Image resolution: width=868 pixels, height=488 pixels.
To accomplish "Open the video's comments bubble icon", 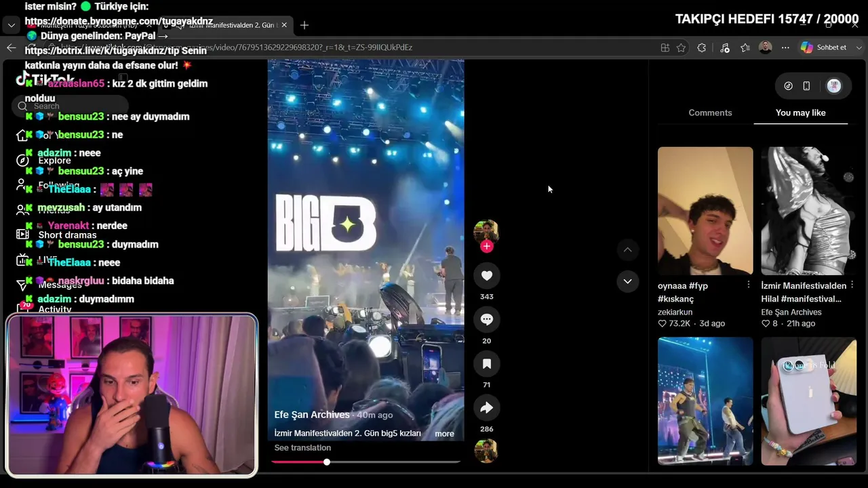I will [486, 319].
